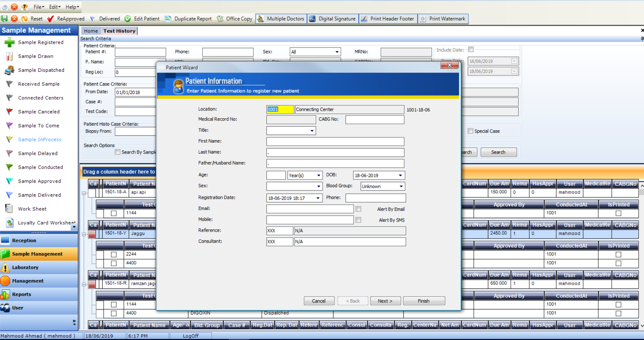Image resolution: width=644 pixels, height=340 pixels.
Task: Open the Connected Centers view
Action: [41, 98]
